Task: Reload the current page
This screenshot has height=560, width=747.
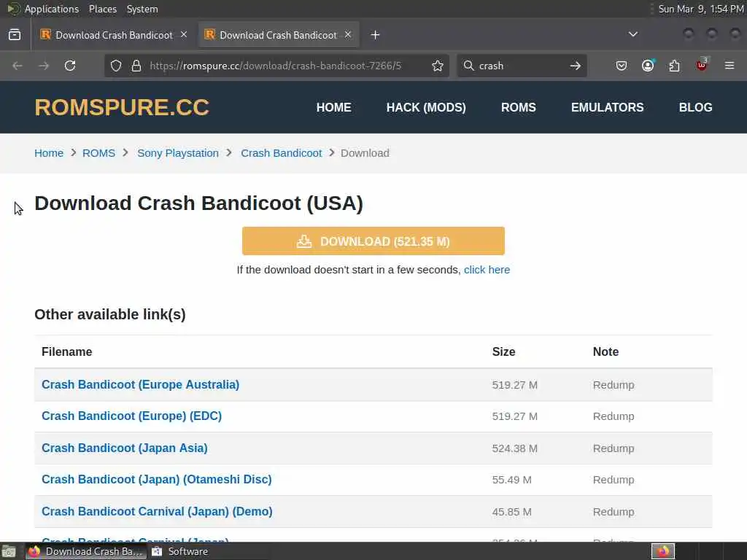Action: tap(70, 66)
